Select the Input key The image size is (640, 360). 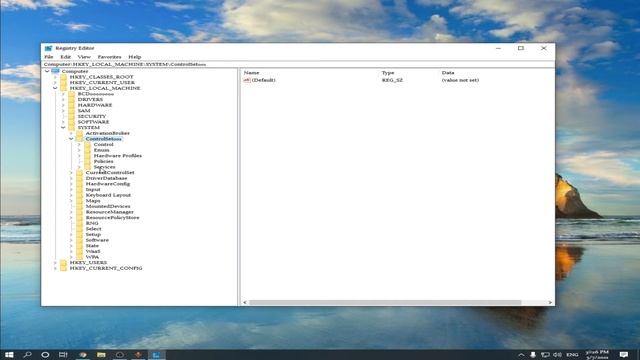(93, 189)
